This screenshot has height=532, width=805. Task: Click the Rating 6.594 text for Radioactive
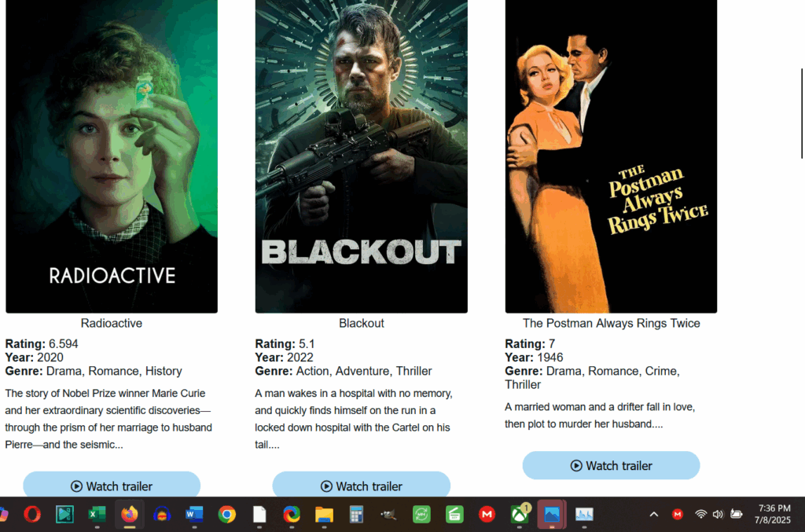(x=42, y=343)
